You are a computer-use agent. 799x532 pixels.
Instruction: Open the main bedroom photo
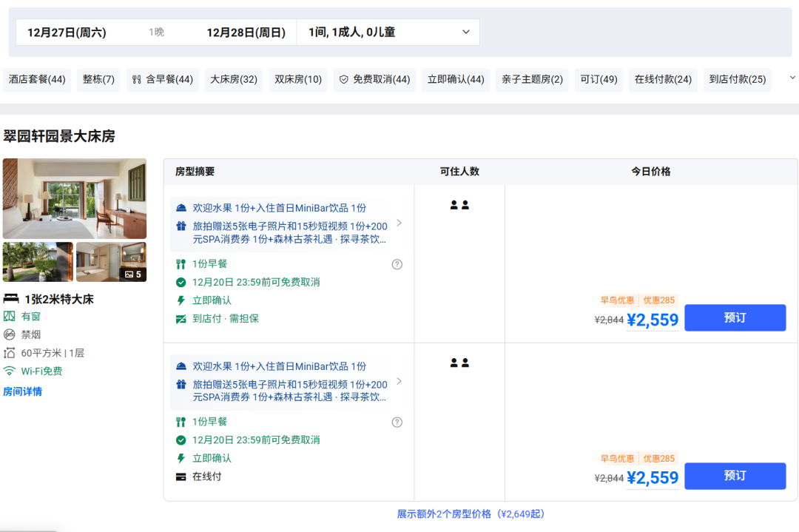[75, 199]
